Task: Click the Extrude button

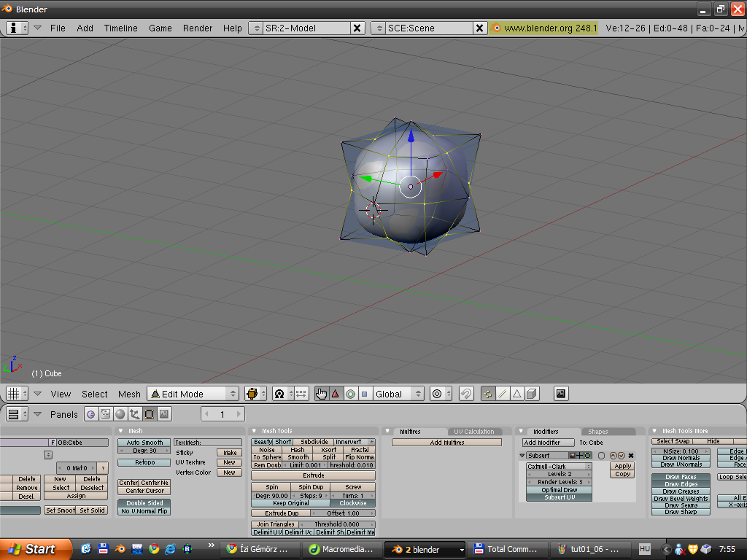Action: (314, 475)
